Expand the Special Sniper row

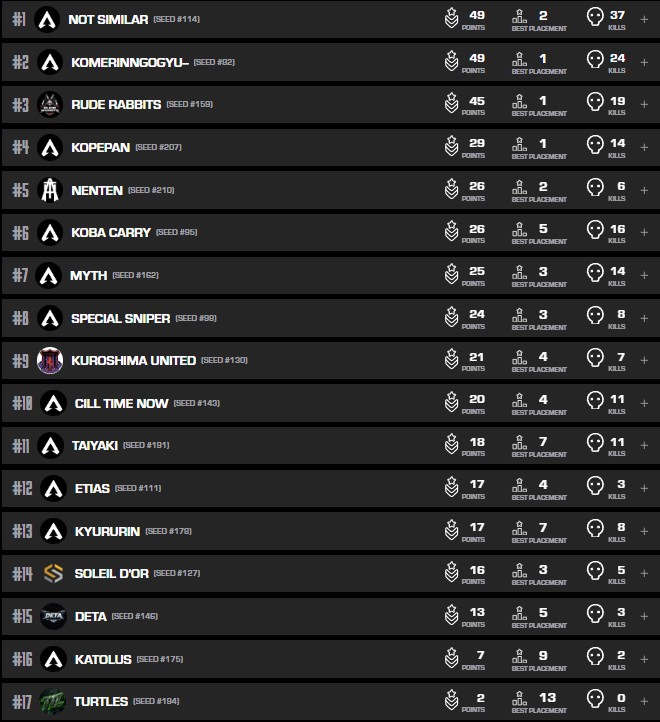point(644,318)
